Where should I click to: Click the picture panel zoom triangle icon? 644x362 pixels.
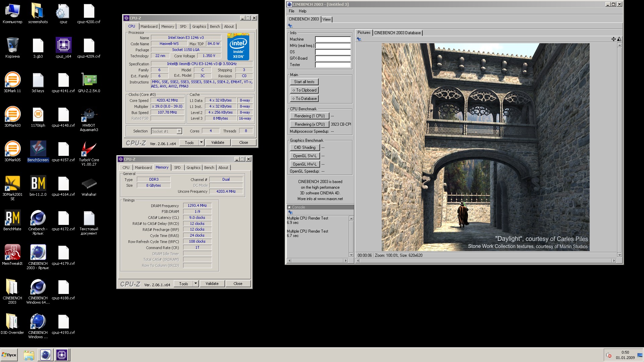619,39
